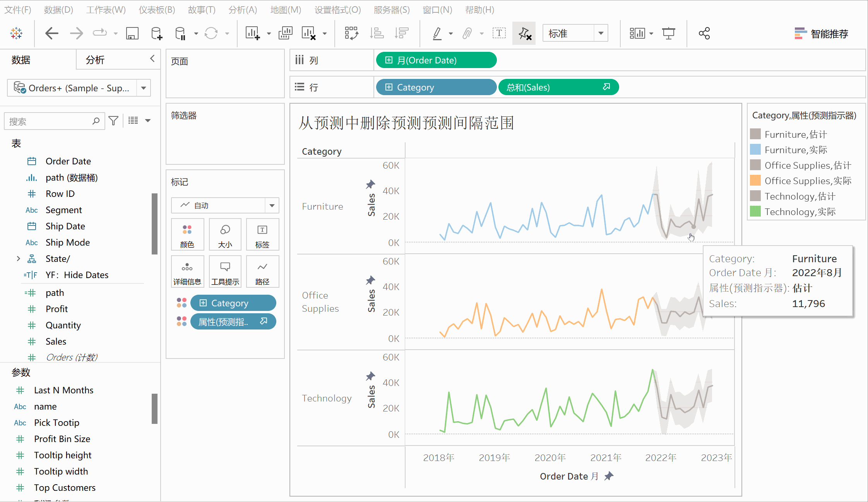Screen dimensions: 868x502
Task: Click the Sort ascending toolbar icon
Action: [377, 34]
